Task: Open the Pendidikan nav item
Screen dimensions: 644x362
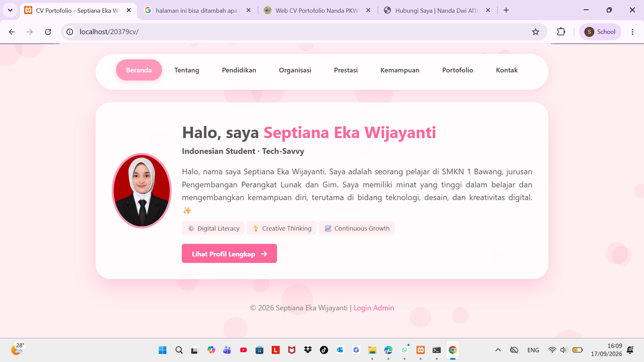Action: point(239,70)
